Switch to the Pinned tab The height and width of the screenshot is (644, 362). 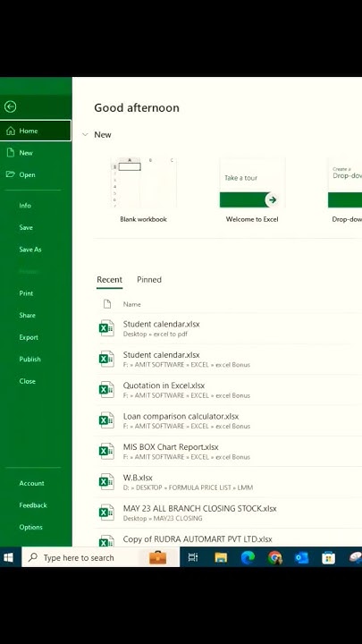(x=149, y=280)
